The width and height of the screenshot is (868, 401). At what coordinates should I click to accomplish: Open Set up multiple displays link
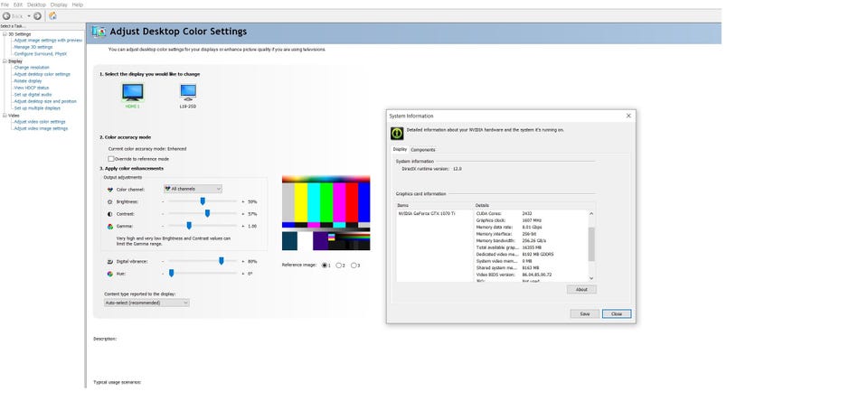coord(37,107)
